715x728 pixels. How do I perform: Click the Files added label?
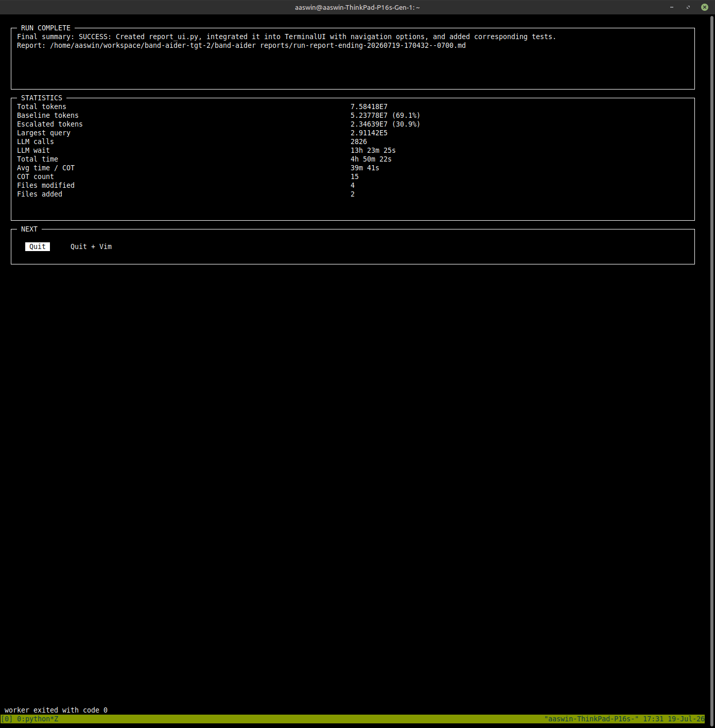coord(40,194)
